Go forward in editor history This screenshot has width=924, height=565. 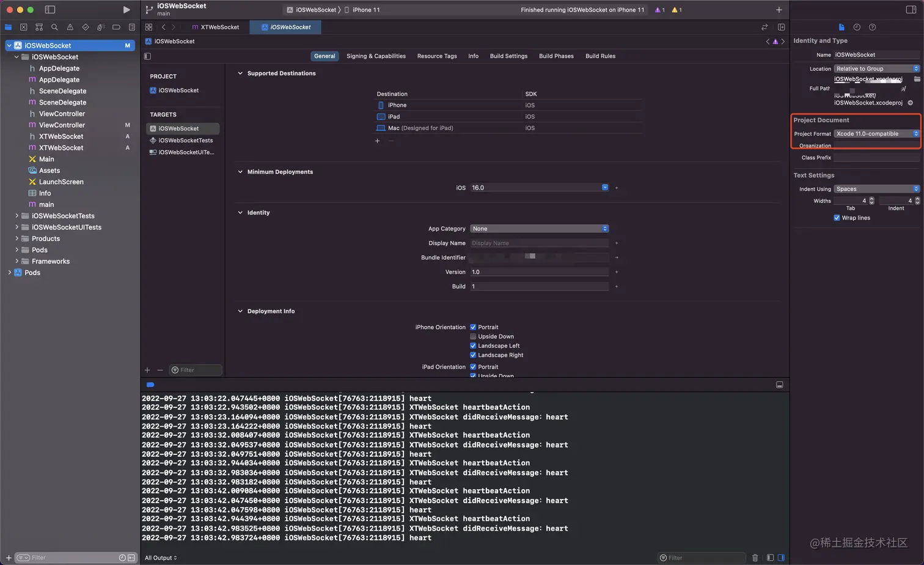(174, 27)
